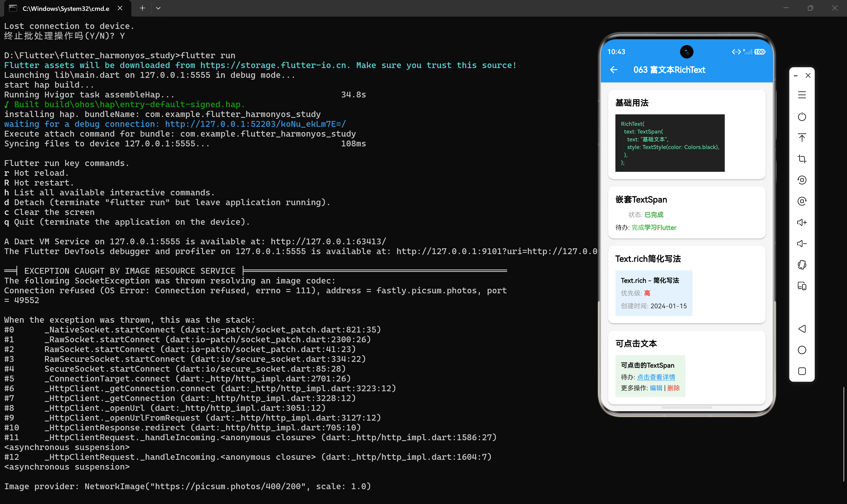
Task: Click the EXCEPTION CAUGHT BY IMAGE RESOURCE SERVICE header
Action: click(x=129, y=271)
